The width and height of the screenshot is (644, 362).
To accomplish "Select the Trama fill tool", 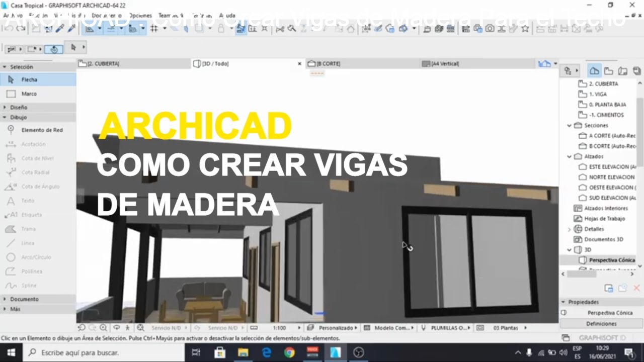I will [x=38, y=229].
